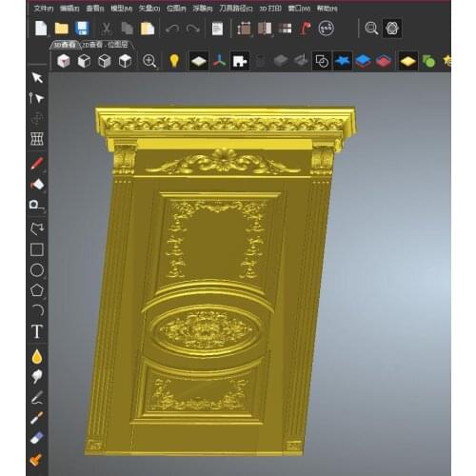Image resolution: width=476 pixels, height=476 pixels.
Task: Open a file using the yellow folder icon
Action: point(62,29)
